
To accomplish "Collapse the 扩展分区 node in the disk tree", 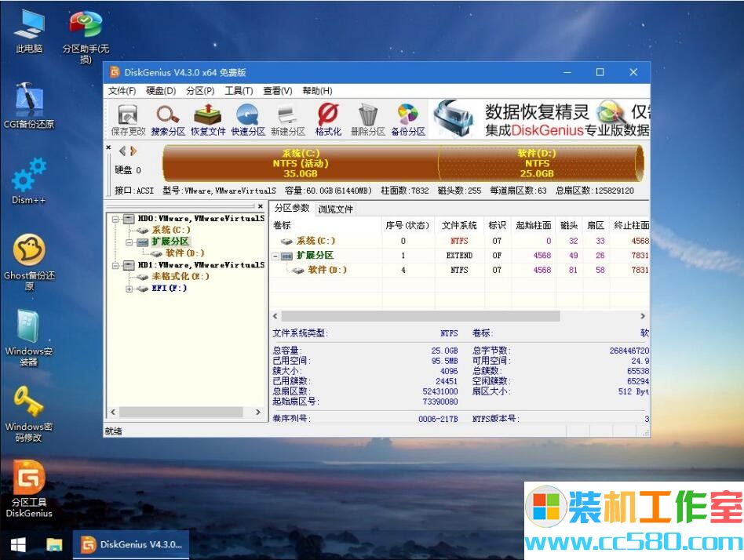I will coord(129,242).
